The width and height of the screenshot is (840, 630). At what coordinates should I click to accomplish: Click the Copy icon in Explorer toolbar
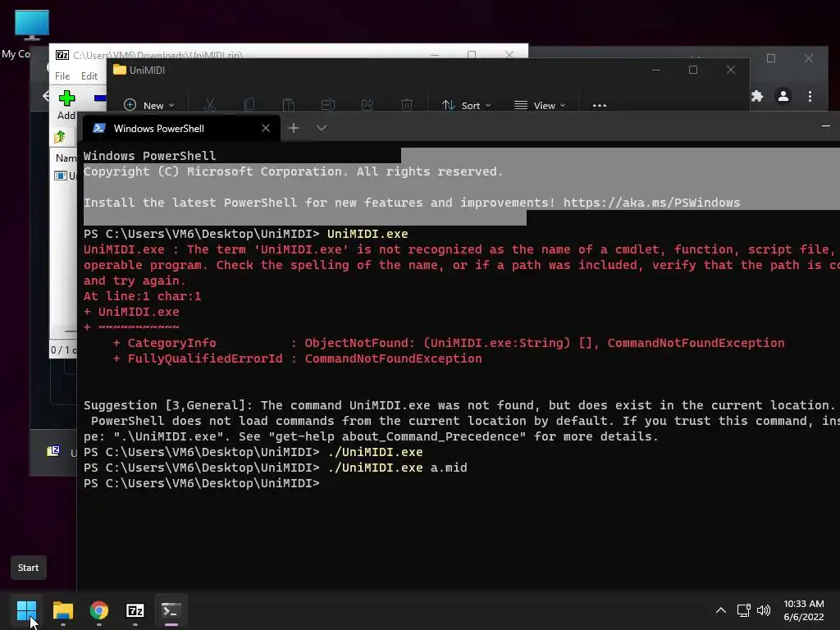pos(249,105)
